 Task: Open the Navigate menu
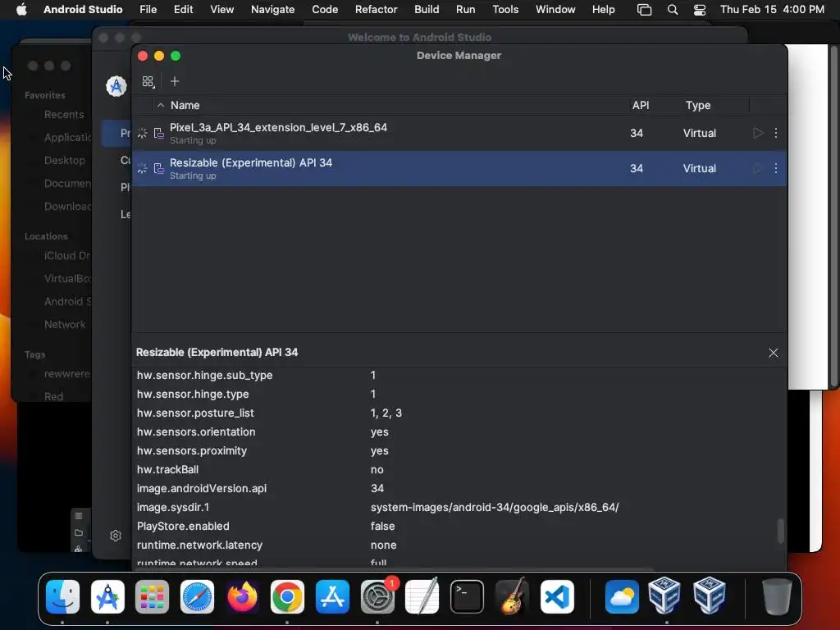tap(272, 10)
